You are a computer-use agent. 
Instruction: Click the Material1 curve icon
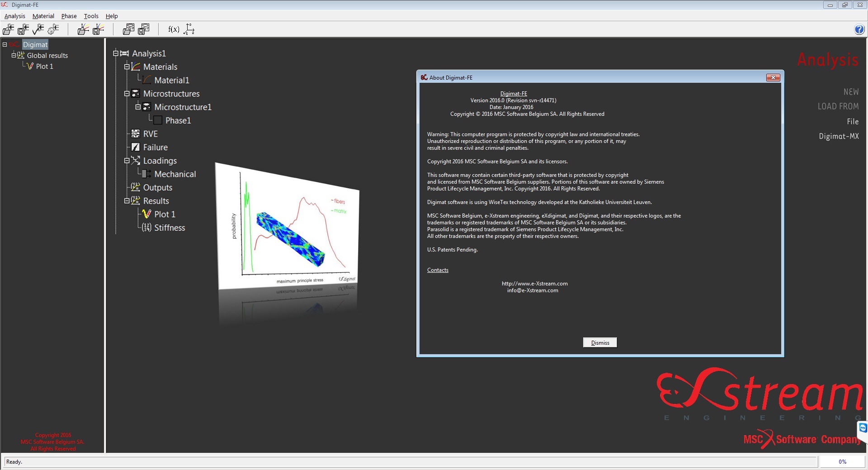[x=147, y=80]
